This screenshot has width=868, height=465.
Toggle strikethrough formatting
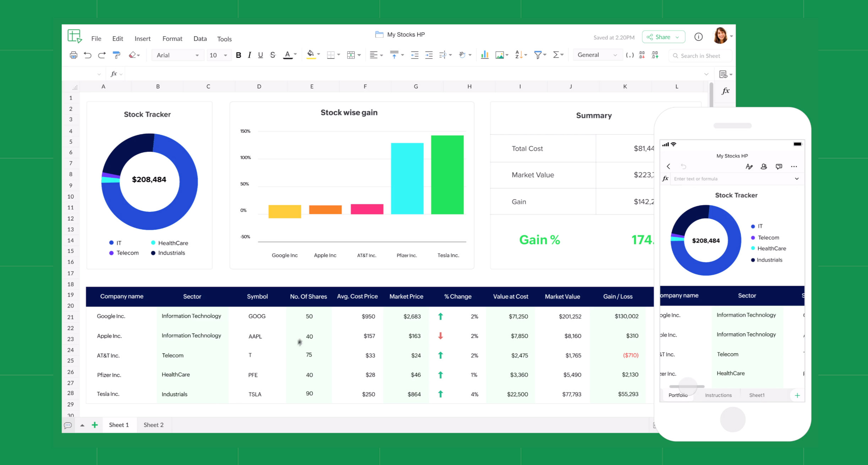tap(272, 55)
